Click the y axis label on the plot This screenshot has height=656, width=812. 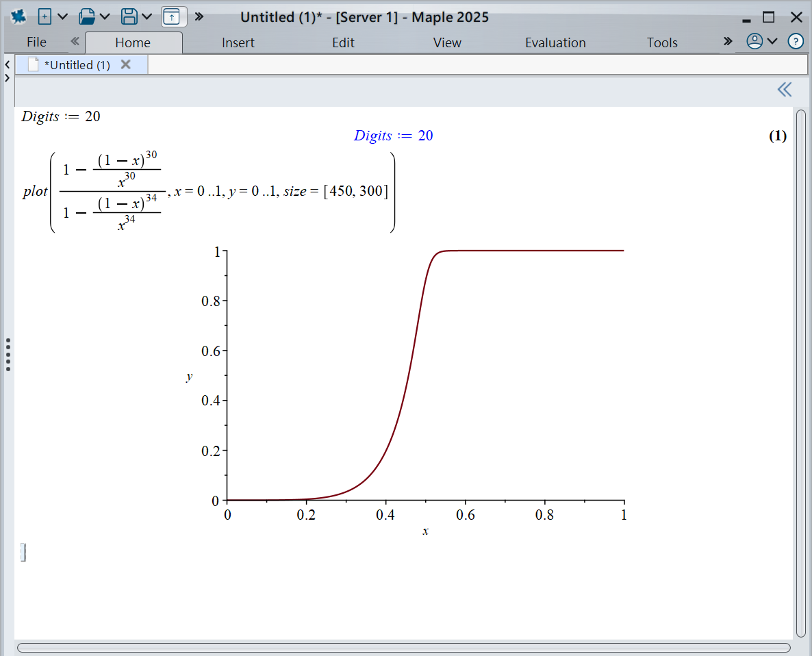(x=190, y=377)
